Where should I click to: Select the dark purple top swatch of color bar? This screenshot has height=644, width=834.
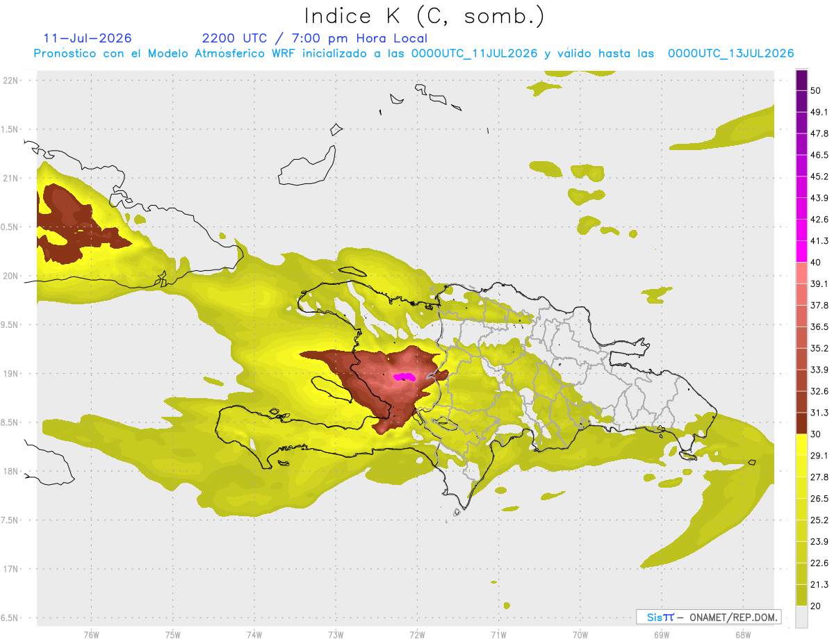click(x=801, y=81)
